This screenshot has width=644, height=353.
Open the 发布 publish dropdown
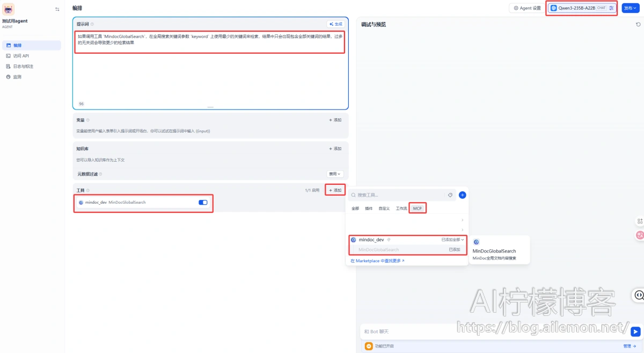tap(630, 8)
